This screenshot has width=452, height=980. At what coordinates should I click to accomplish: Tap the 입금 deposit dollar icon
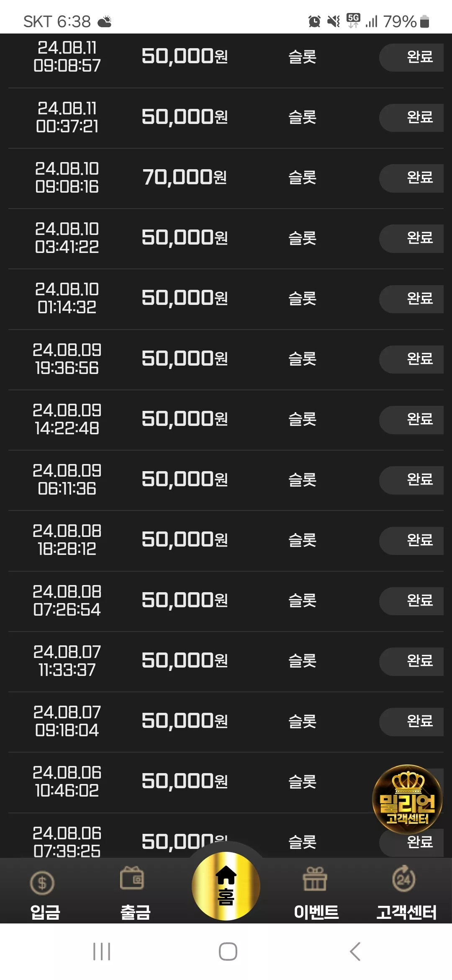[x=42, y=883]
